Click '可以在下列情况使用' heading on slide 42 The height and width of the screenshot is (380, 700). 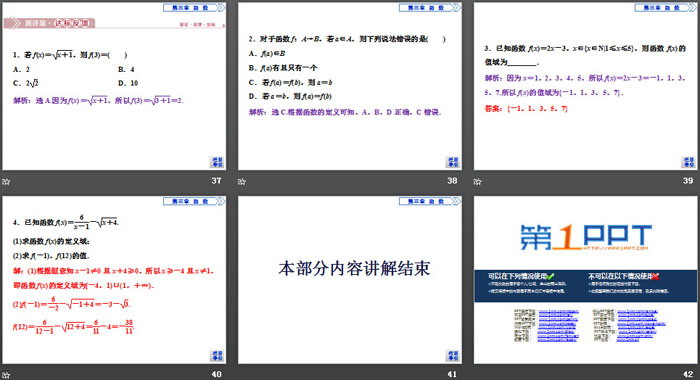[517, 276]
